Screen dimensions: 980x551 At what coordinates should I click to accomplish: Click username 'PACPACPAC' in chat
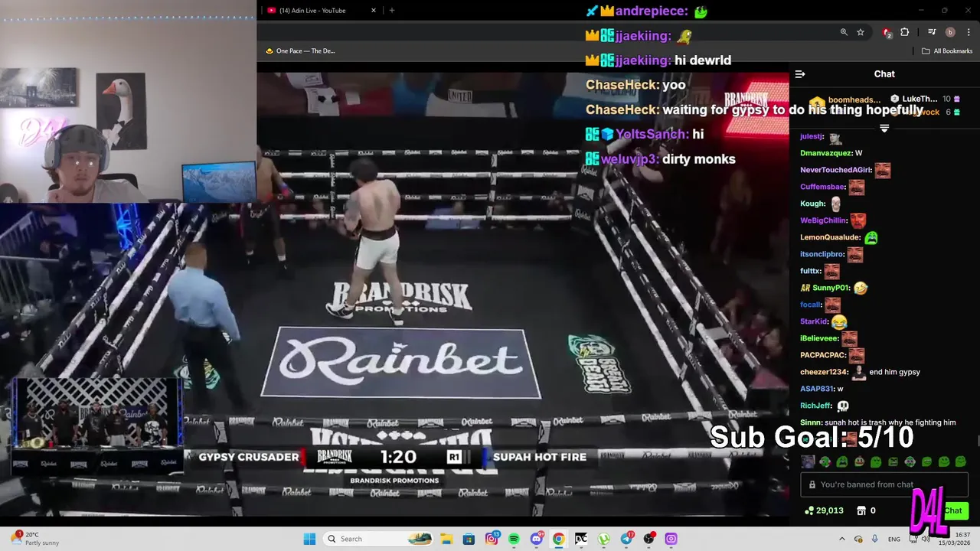pos(822,355)
